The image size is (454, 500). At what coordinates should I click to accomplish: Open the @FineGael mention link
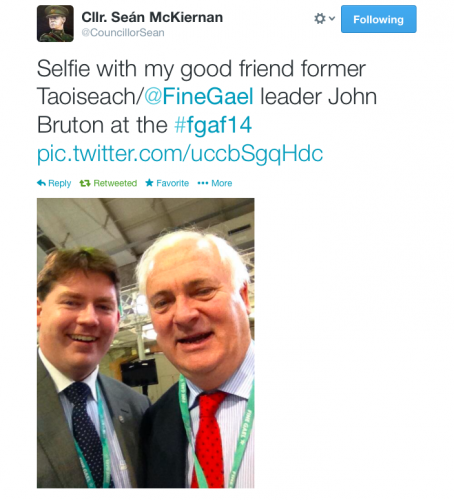pyautogui.click(x=199, y=96)
